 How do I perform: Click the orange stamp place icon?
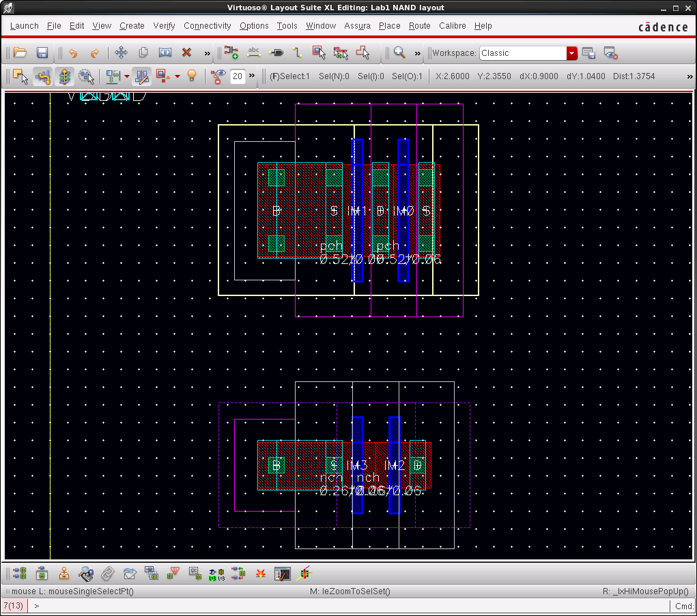[x=64, y=573]
